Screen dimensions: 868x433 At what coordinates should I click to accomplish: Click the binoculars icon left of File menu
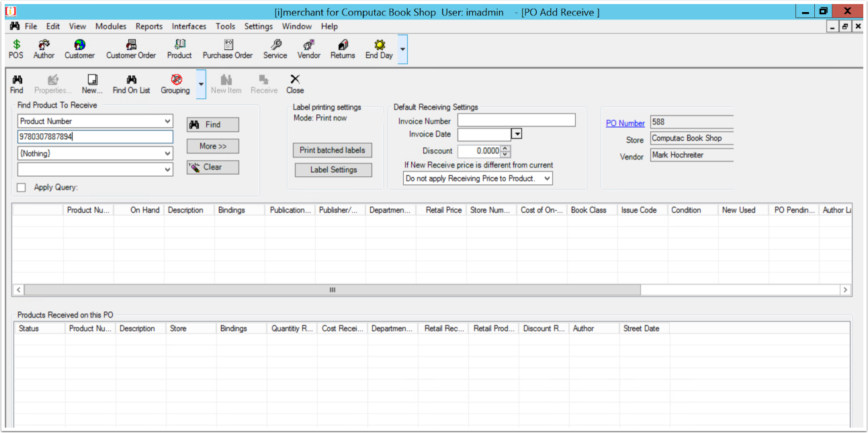point(14,26)
